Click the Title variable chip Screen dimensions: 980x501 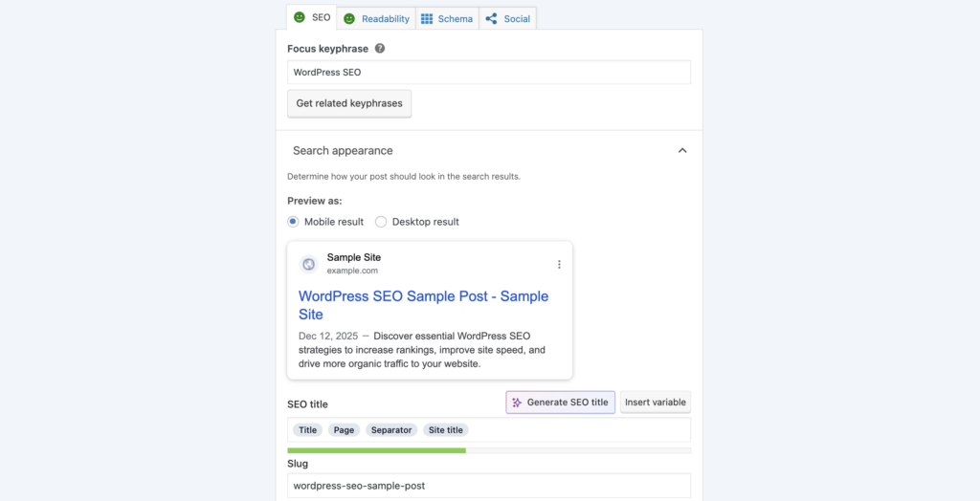pyautogui.click(x=307, y=430)
